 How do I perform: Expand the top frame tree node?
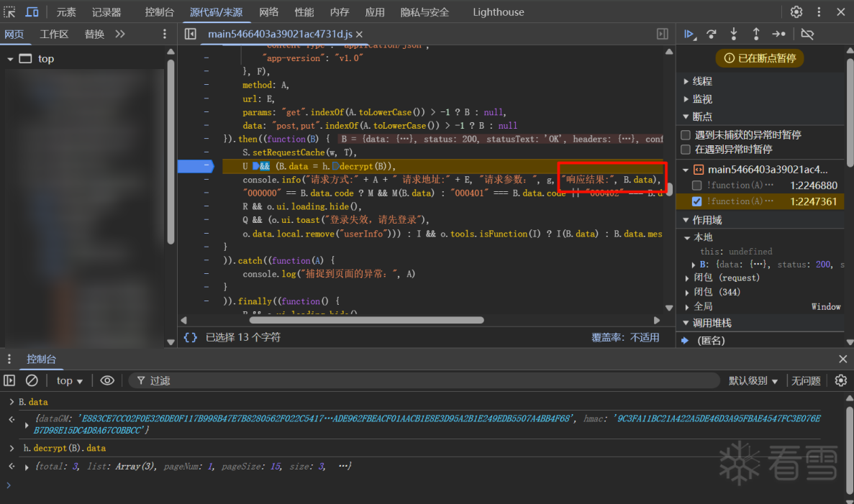click(10, 59)
